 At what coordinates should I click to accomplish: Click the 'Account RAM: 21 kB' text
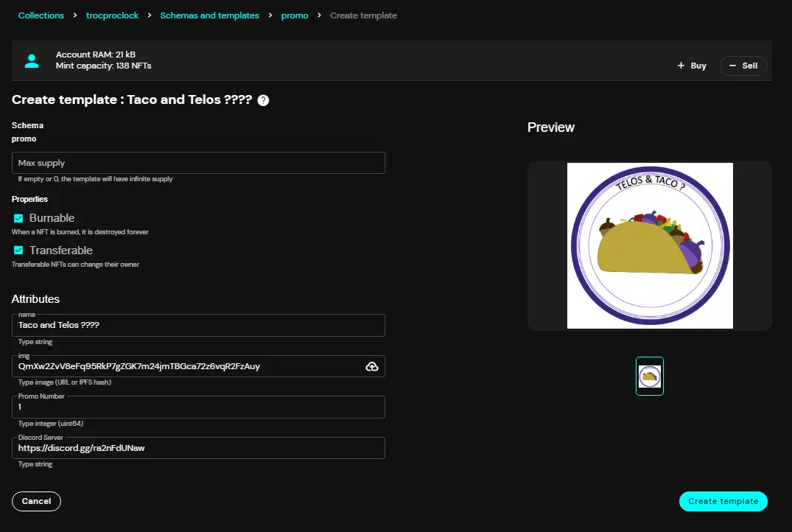[x=96, y=55]
